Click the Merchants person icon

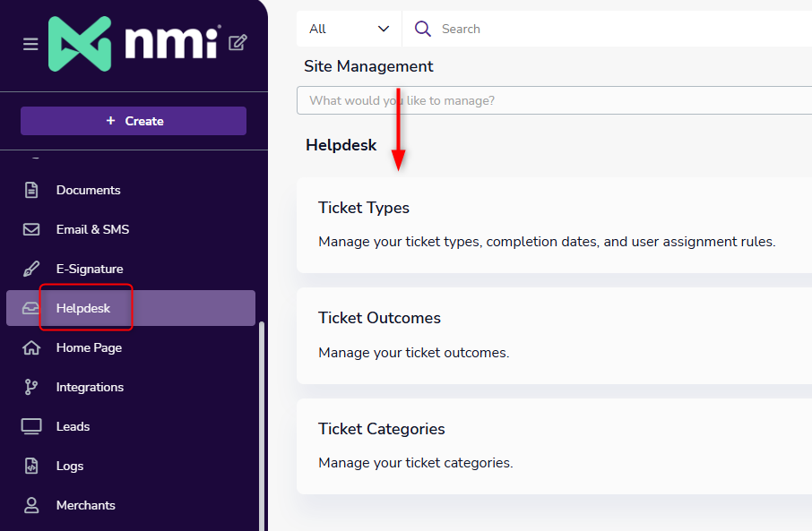(31, 505)
